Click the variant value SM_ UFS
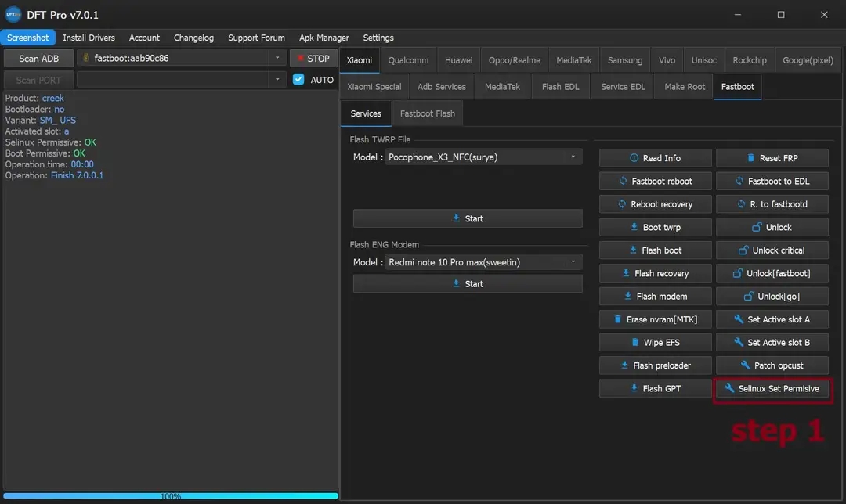Viewport: 846px width, 504px height. [58, 121]
